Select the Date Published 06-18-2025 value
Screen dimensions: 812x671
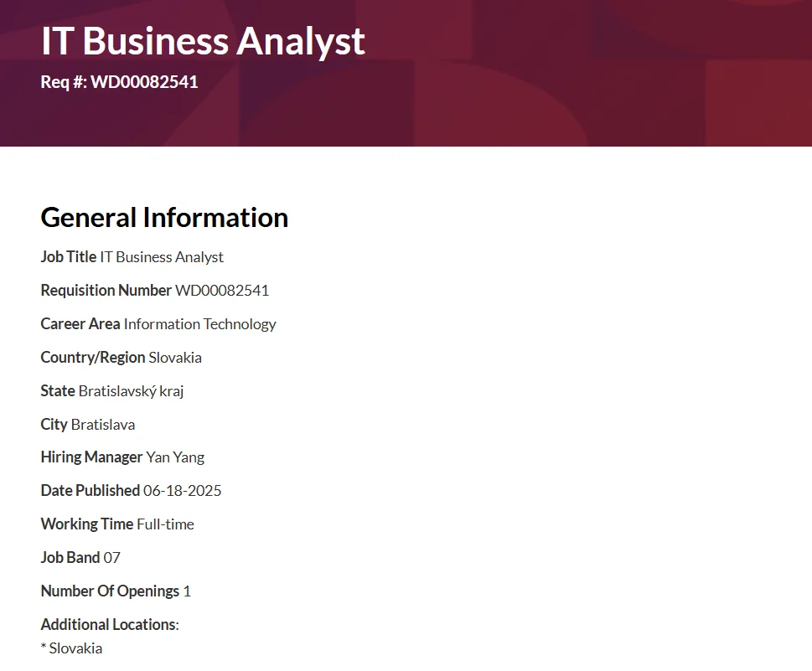tap(183, 490)
